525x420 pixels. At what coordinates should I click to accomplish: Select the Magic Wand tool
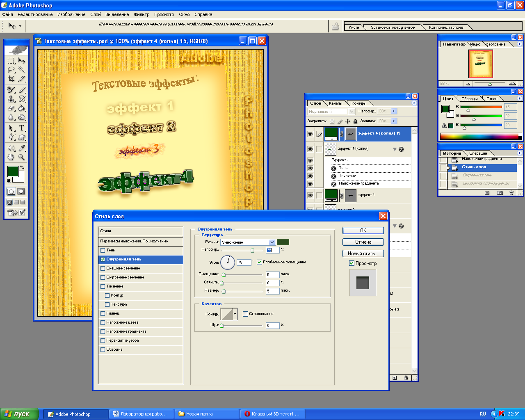pos(22,70)
